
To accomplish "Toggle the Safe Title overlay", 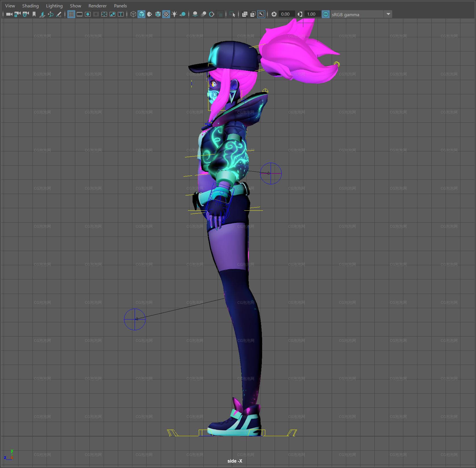I will [x=121, y=14].
